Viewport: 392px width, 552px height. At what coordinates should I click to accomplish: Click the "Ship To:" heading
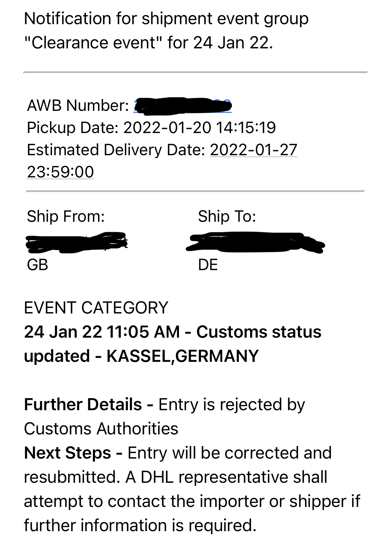coord(227,216)
